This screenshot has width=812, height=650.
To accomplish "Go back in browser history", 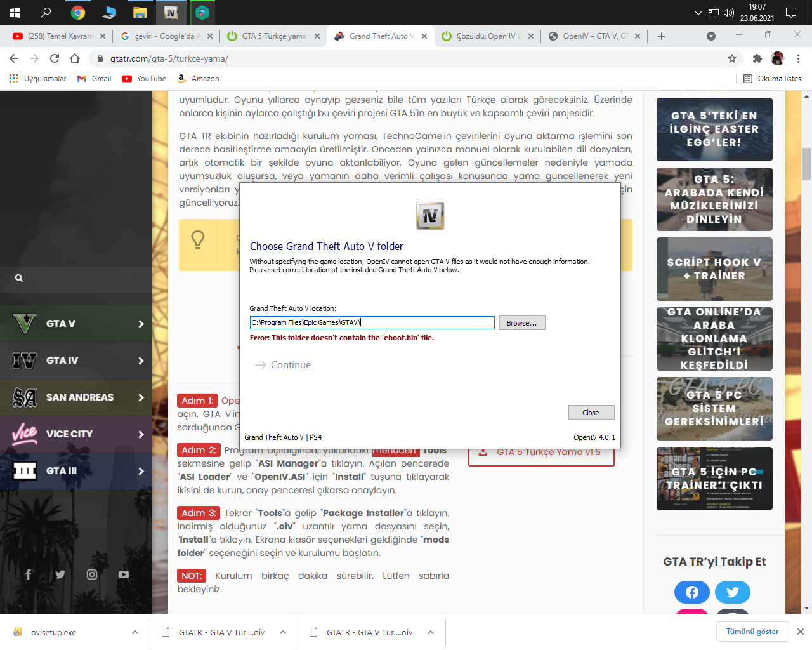I will coord(14,58).
